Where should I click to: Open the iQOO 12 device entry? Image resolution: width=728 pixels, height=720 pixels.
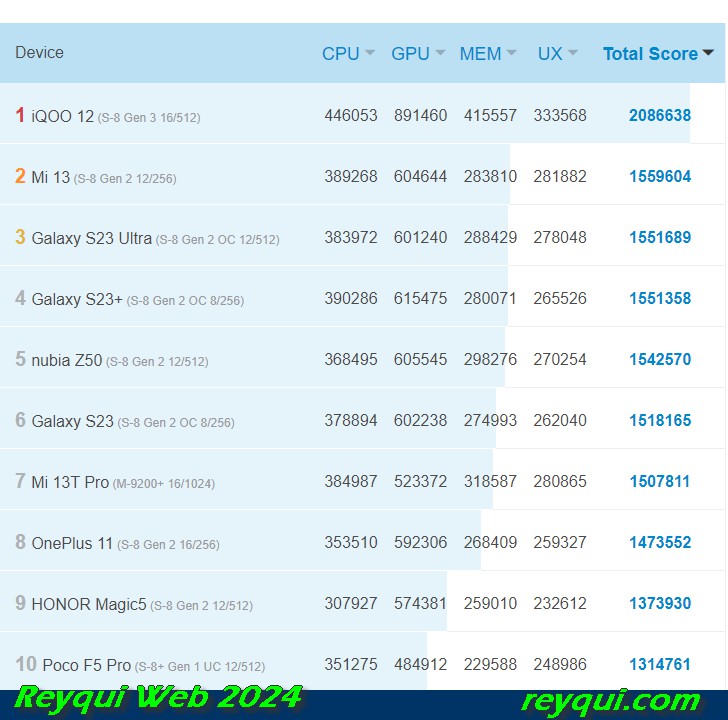point(63,116)
